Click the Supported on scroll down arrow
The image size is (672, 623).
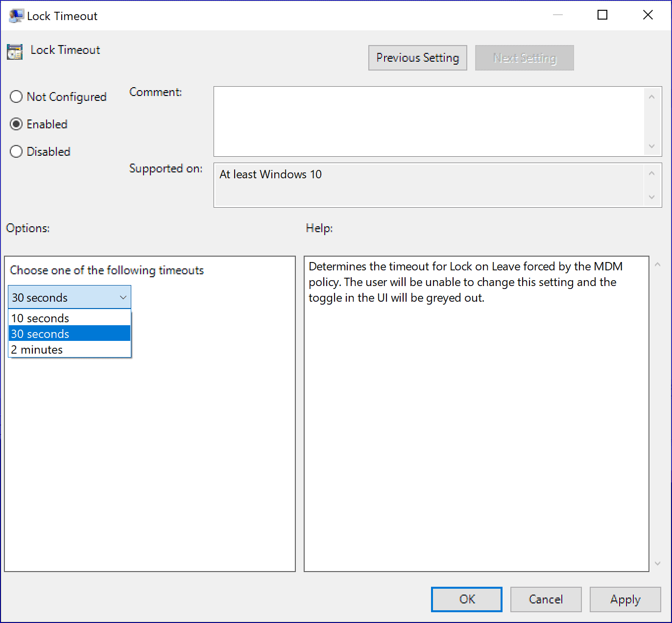tap(651, 197)
